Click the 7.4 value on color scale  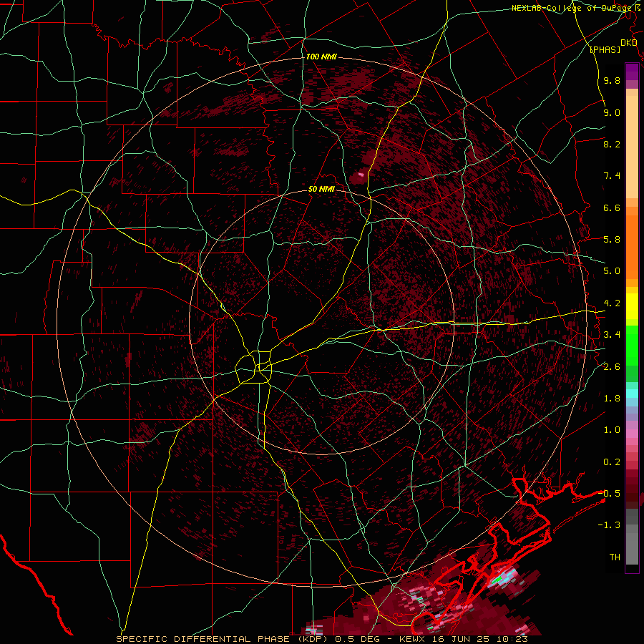point(612,176)
